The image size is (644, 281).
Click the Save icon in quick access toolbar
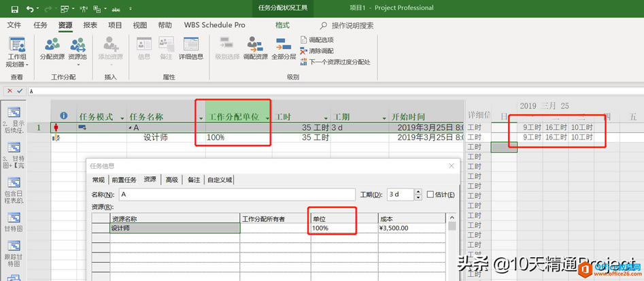pos(13,9)
